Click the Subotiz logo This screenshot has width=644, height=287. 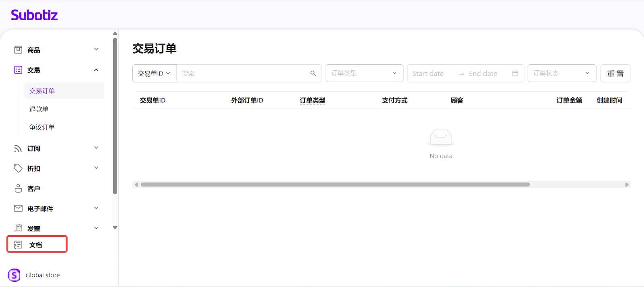pyautogui.click(x=34, y=15)
